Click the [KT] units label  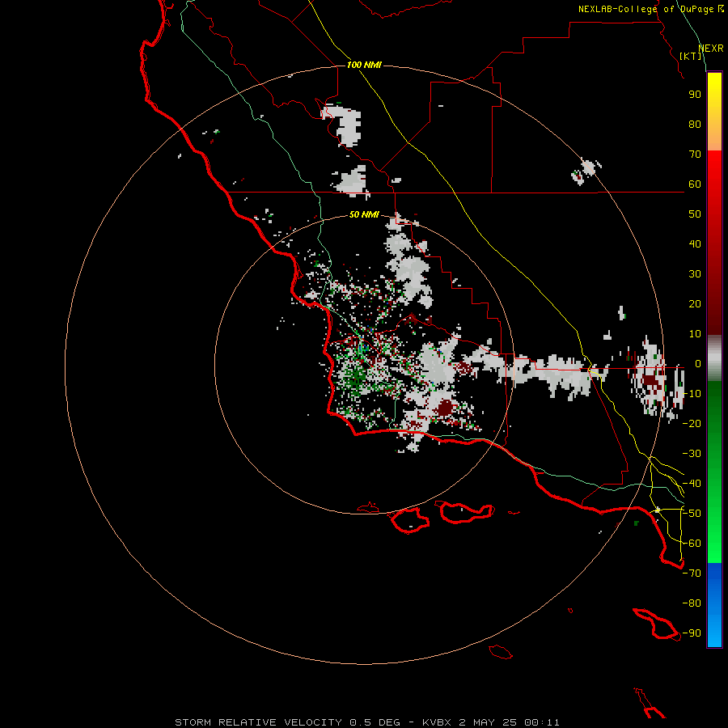[691, 56]
